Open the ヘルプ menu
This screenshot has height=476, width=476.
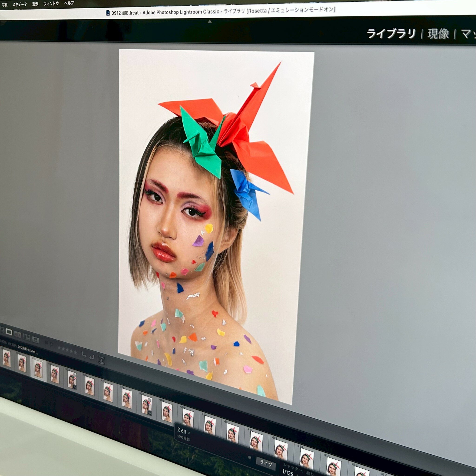(69, 3)
